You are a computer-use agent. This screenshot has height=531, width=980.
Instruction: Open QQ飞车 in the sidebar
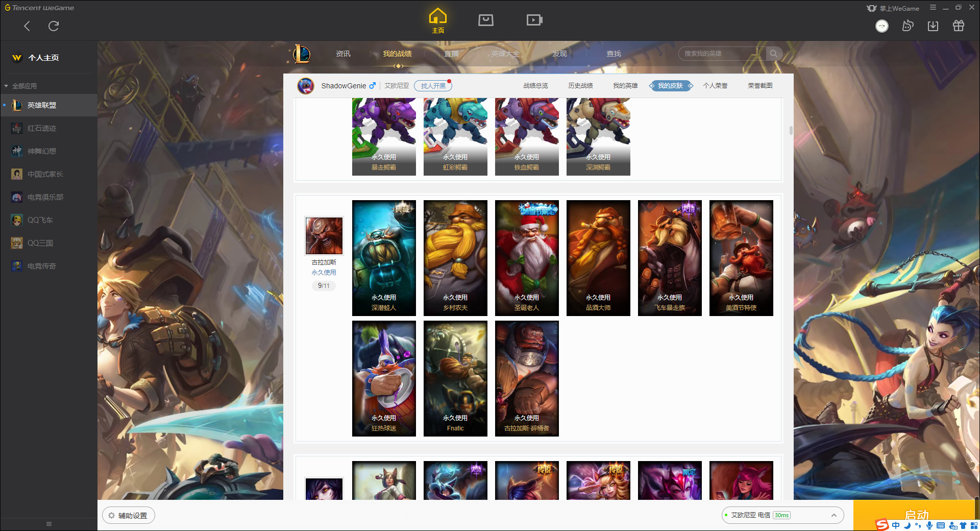pyautogui.click(x=48, y=220)
